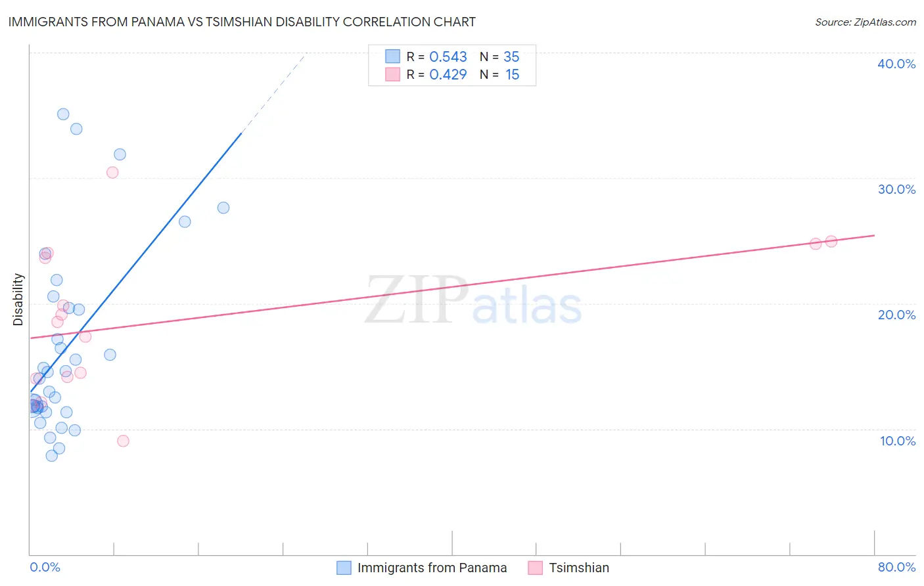This screenshot has width=924, height=586.
Task: Select the lowest blue data point near 8%
Action: 52,456
